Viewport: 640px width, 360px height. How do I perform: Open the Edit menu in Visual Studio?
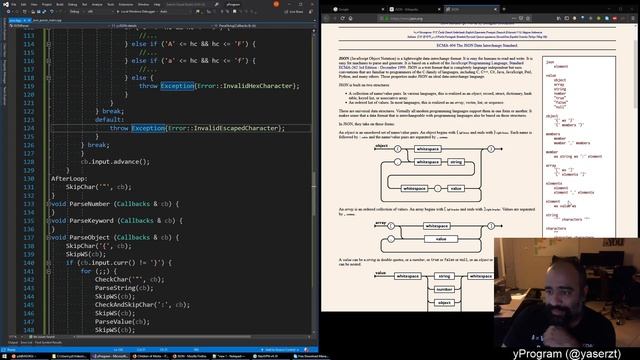pyautogui.click(x=23, y=4)
